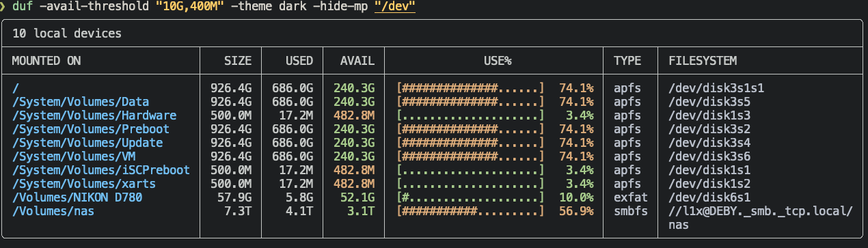Click the 7.3T size value
868x248 pixels.
(x=238, y=211)
